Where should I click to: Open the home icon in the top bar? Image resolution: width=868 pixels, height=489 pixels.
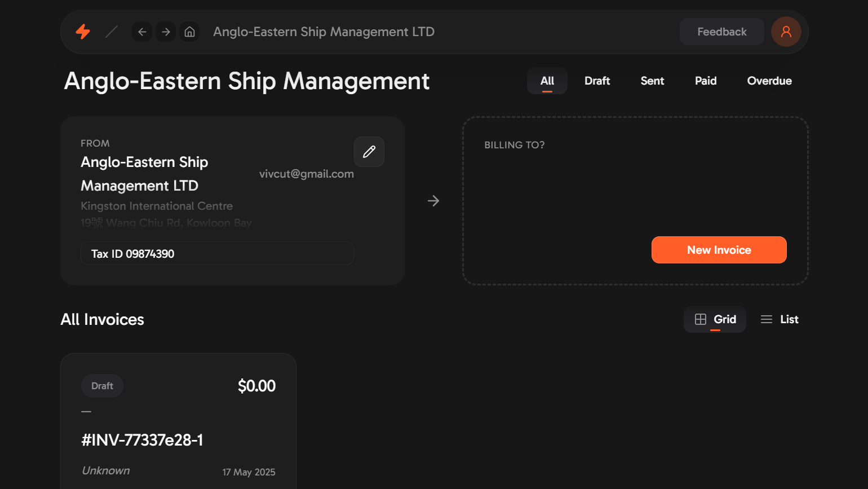tap(190, 32)
